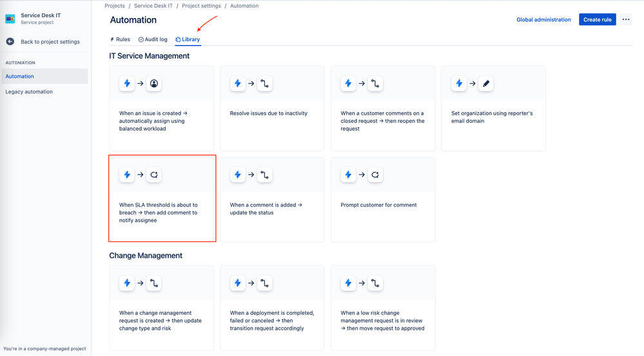644x356 pixels.
Task: Click the back arrow icon for project settings
Action: point(10,41)
